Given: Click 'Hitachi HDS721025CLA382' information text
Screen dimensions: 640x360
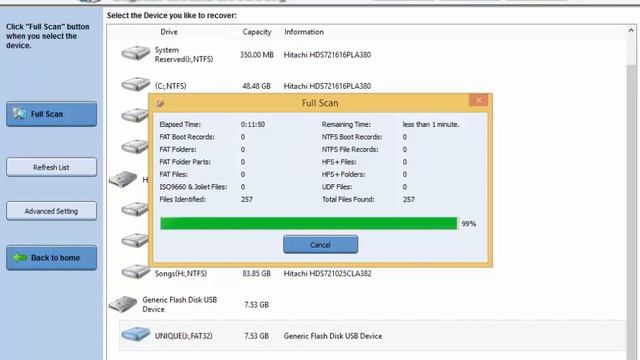Looking at the screenshot, I should pyautogui.click(x=328, y=273).
